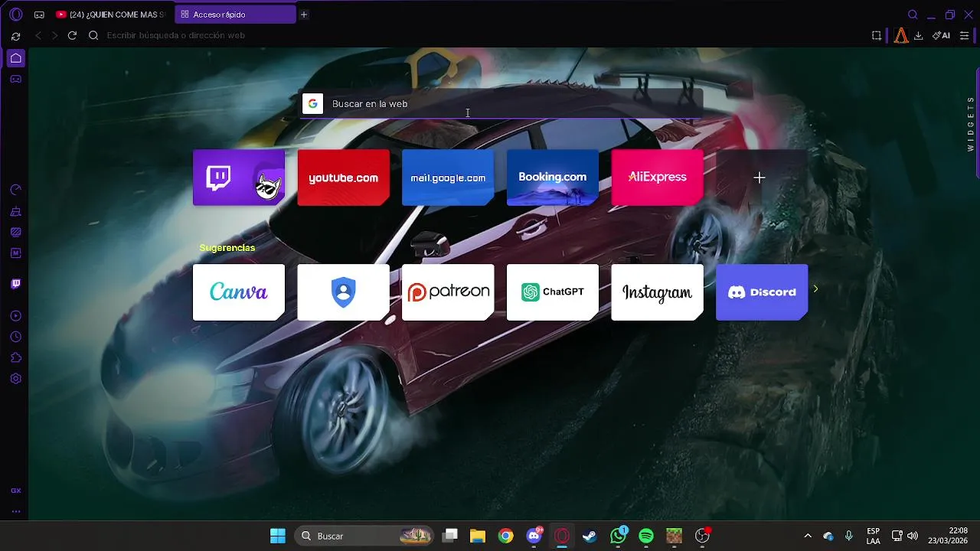Open the Twitch speed dial tile

click(x=239, y=178)
